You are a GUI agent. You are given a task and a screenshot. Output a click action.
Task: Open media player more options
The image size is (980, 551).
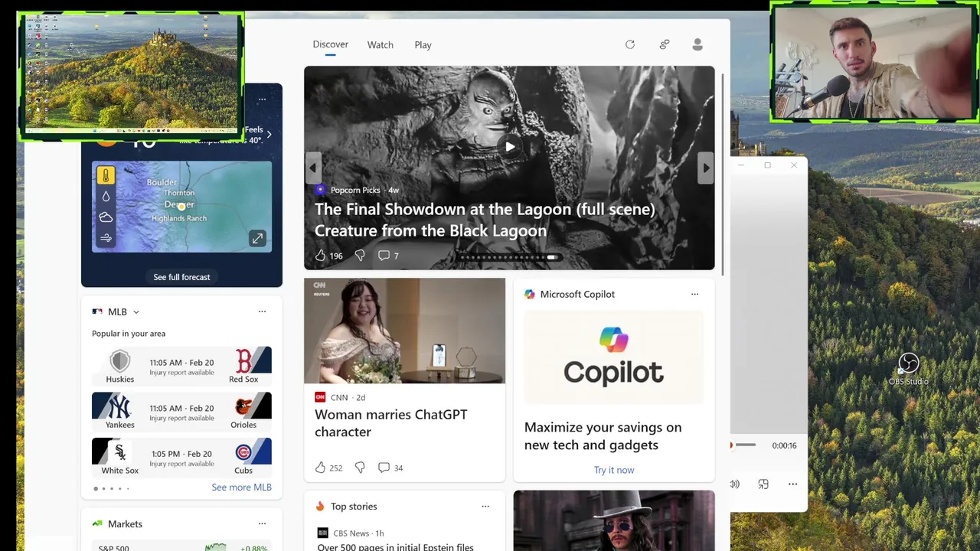click(x=792, y=484)
